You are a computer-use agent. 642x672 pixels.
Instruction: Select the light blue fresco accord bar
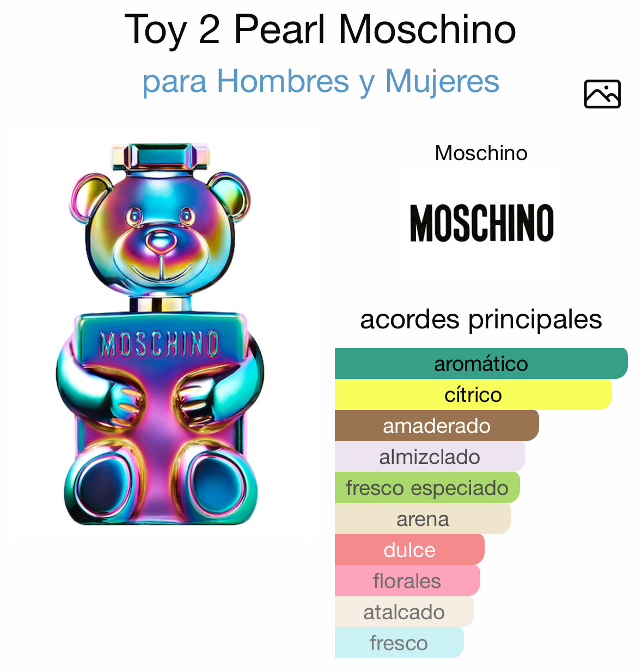[x=399, y=643]
